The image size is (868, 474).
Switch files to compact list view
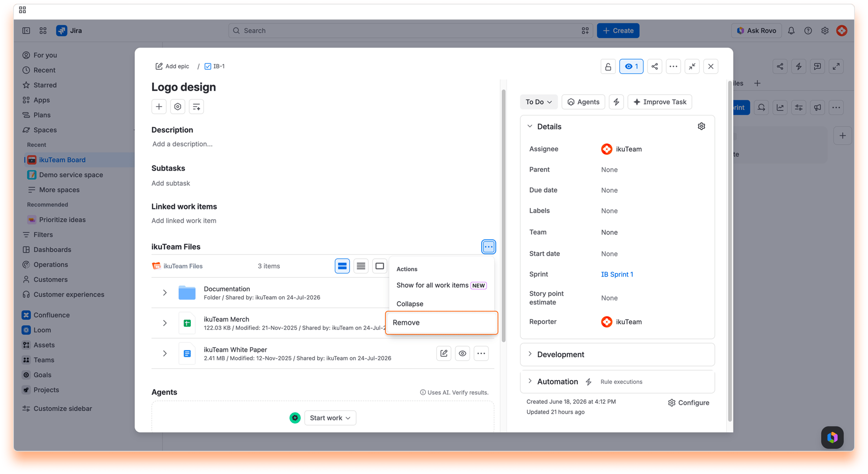[x=361, y=266]
